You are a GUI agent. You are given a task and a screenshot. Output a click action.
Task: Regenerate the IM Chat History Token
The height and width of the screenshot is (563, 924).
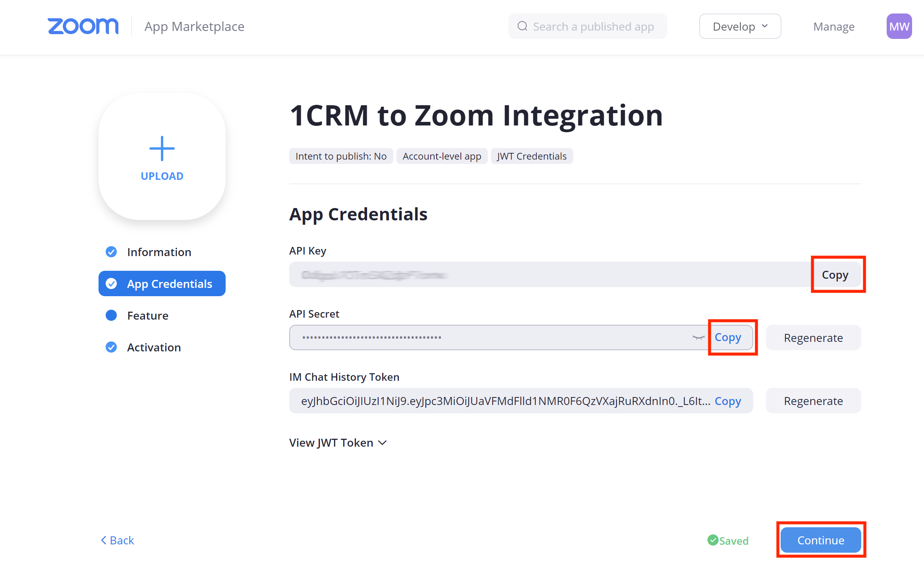click(813, 401)
